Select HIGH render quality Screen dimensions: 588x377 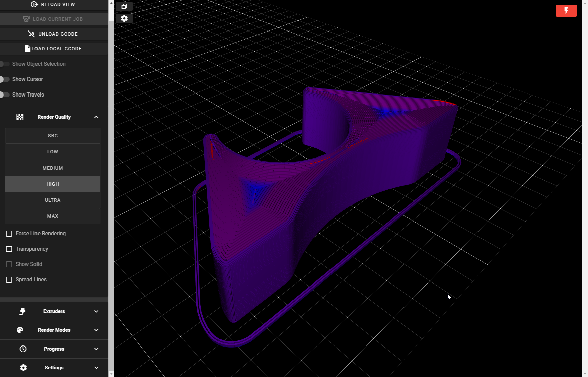[x=53, y=184]
